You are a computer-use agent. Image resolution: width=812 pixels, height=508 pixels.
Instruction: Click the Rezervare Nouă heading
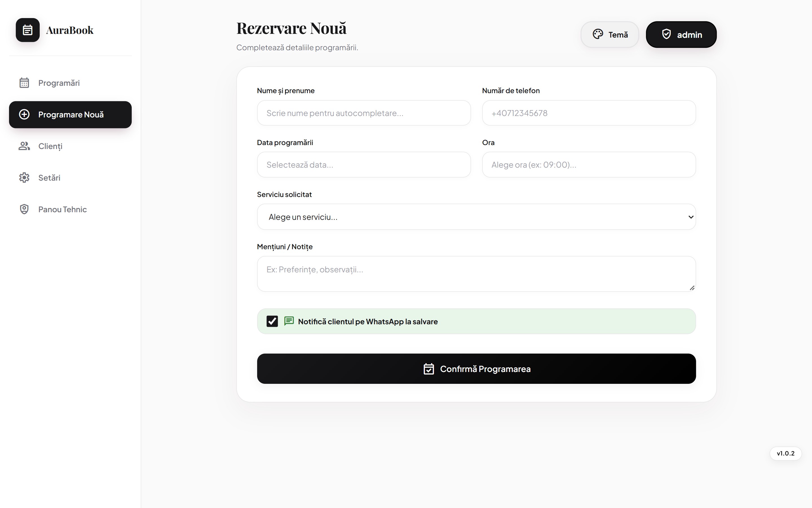[x=291, y=28]
